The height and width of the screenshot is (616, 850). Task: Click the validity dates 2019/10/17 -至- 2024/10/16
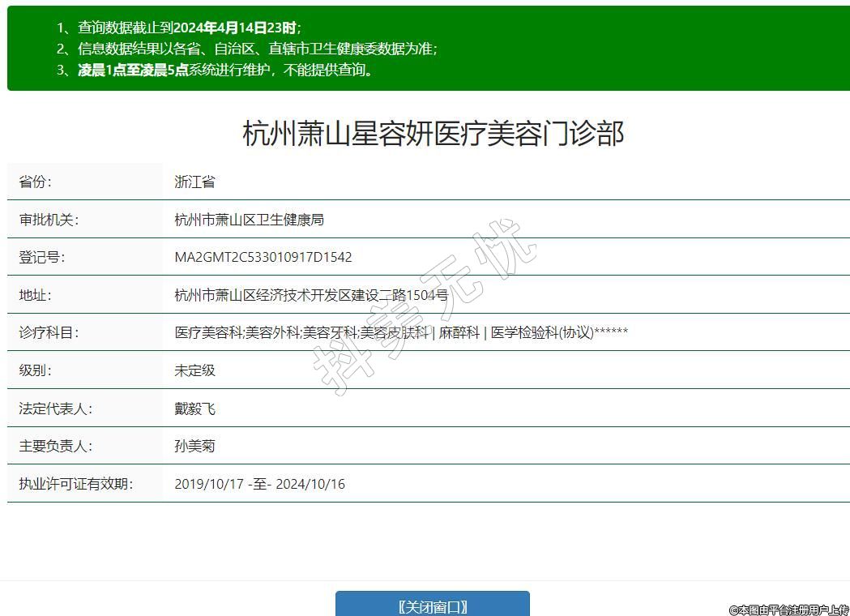click(259, 484)
